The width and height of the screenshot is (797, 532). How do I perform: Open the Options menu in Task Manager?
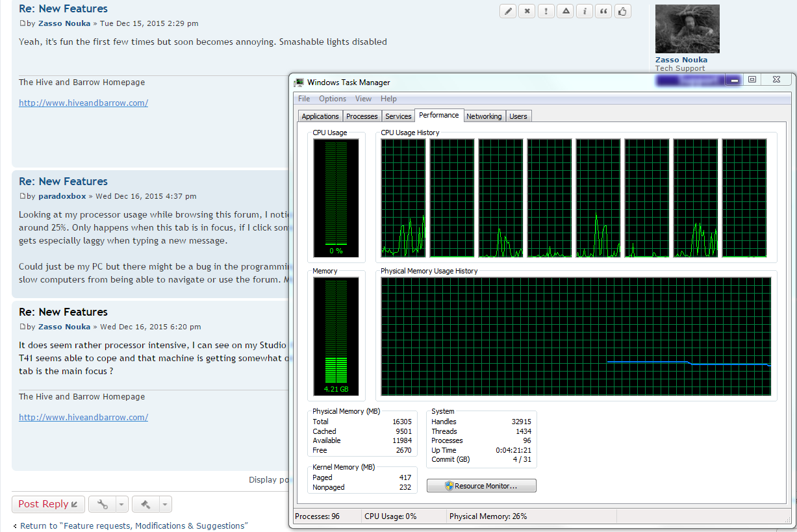[333, 99]
